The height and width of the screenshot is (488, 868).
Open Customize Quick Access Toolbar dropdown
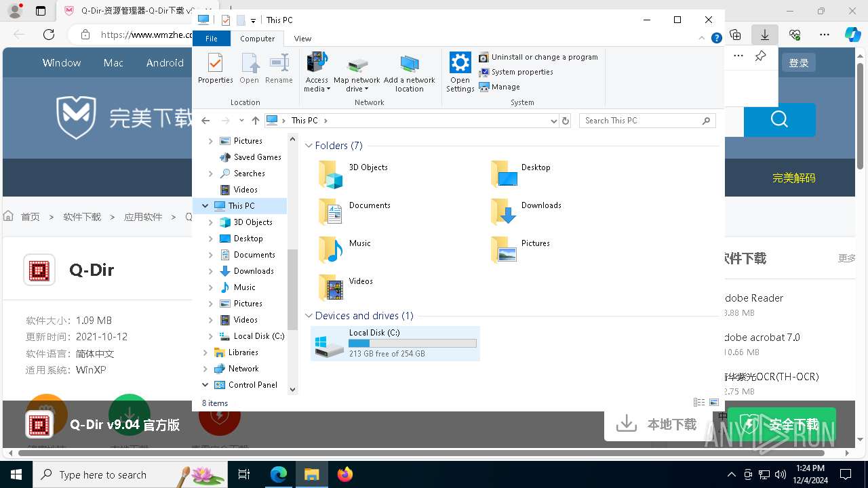[253, 20]
